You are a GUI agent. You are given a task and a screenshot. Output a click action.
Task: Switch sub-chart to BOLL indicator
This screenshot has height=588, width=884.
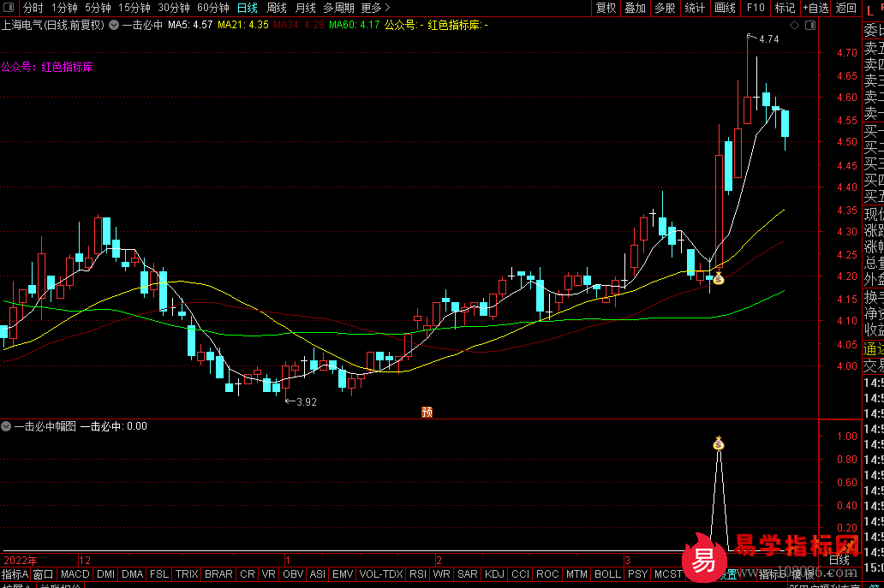coord(608,574)
